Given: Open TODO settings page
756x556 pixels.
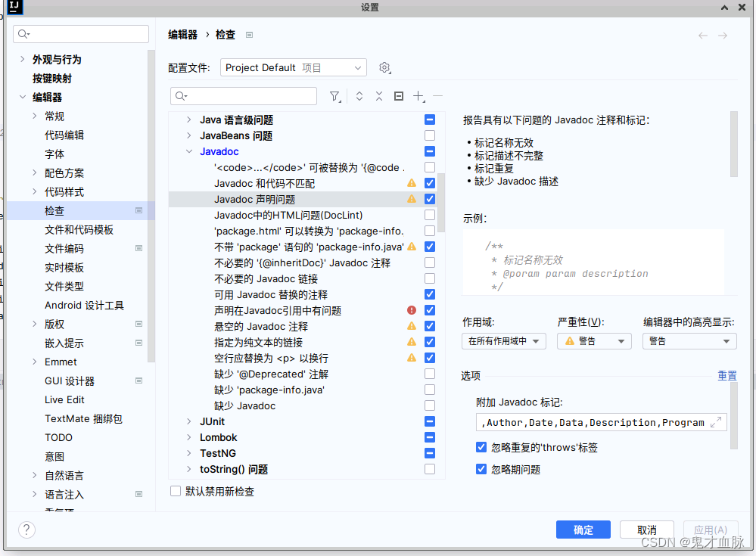Looking at the screenshot, I should point(58,437).
